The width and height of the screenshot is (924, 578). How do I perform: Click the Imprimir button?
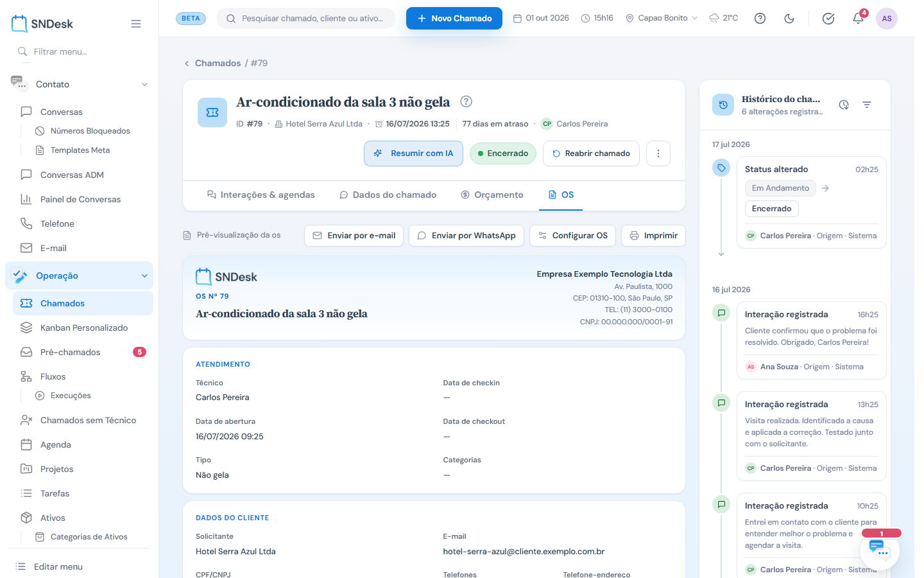point(653,236)
